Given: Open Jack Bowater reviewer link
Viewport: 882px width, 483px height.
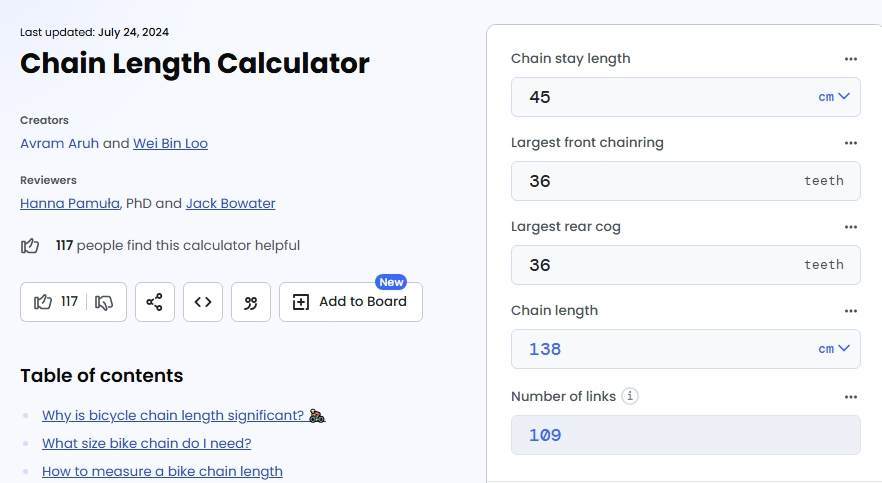Looking at the screenshot, I should coord(231,204).
